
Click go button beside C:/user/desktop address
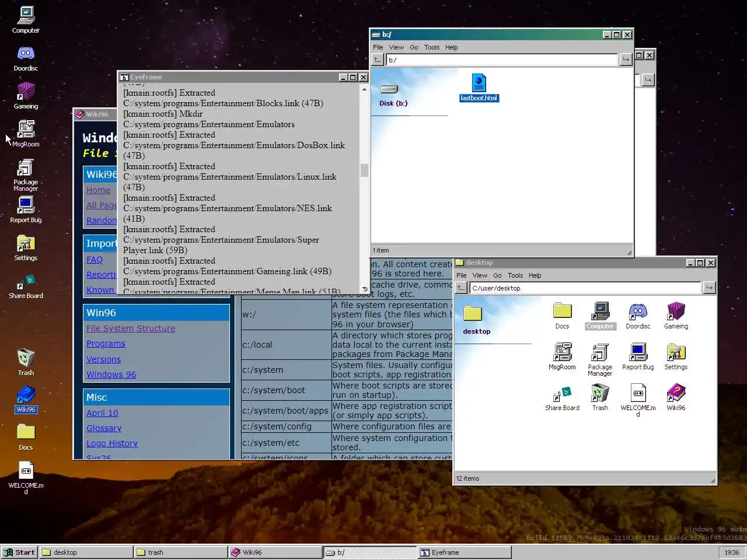pyautogui.click(x=709, y=288)
